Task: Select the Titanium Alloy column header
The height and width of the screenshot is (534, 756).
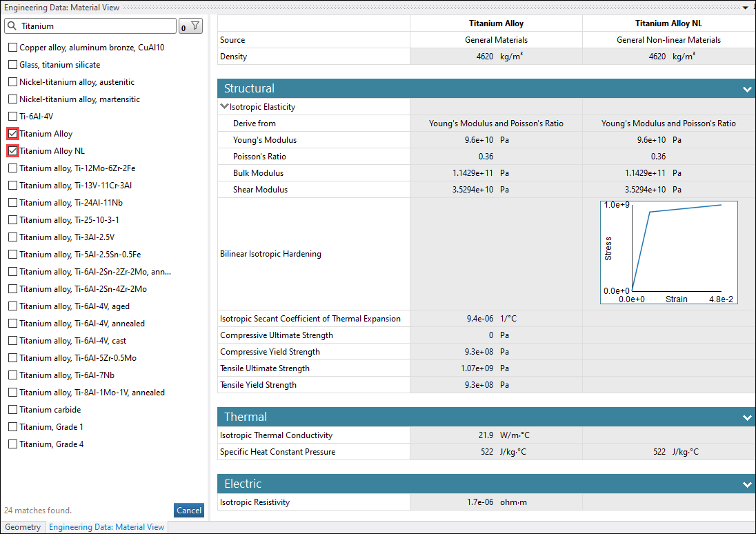Action: click(x=496, y=23)
